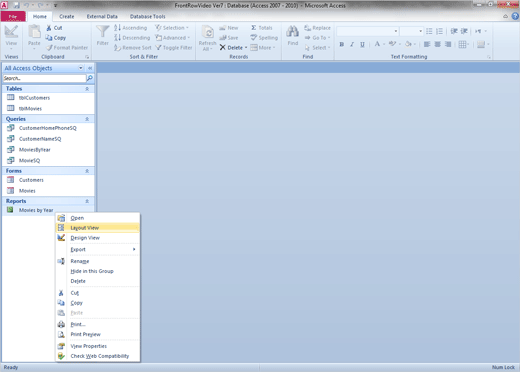Click the Format Painter brush icon
Screen dimensions: 520x372
pyautogui.click(x=49, y=48)
